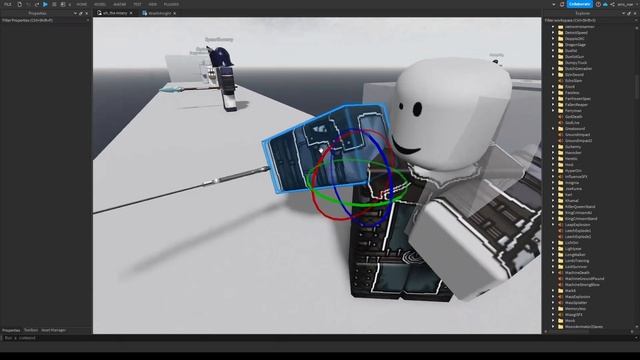Switch to the PLUGINS ribbon tab
Image resolution: width=640 pixels, height=360 pixels.
coord(171,4)
